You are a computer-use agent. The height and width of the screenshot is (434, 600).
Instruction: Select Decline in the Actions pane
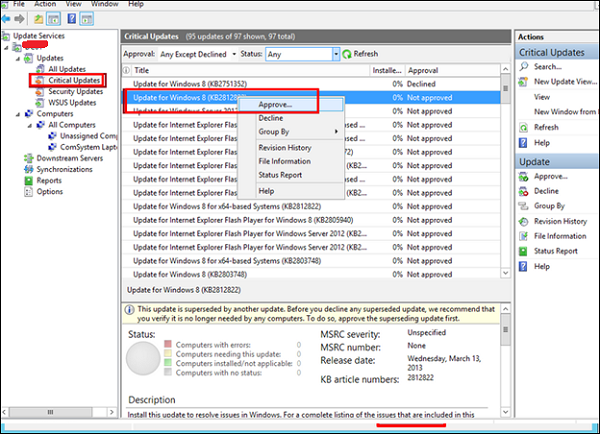click(546, 190)
